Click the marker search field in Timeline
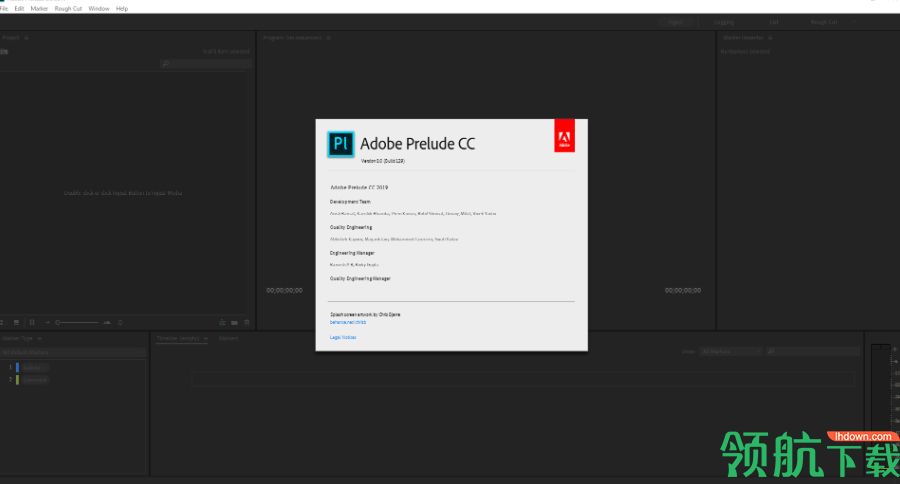 (812, 351)
